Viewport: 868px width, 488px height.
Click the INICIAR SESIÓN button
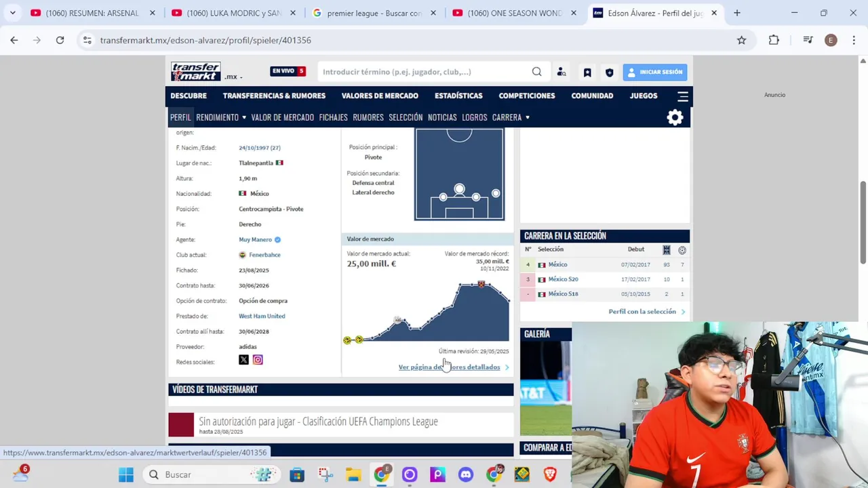[x=654, y=72]
